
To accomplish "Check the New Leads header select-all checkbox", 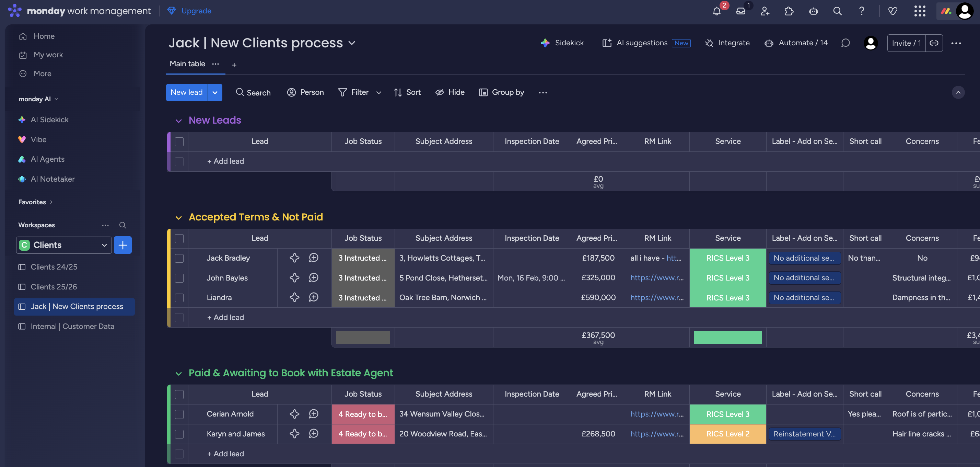I will (x=179, y=141).
